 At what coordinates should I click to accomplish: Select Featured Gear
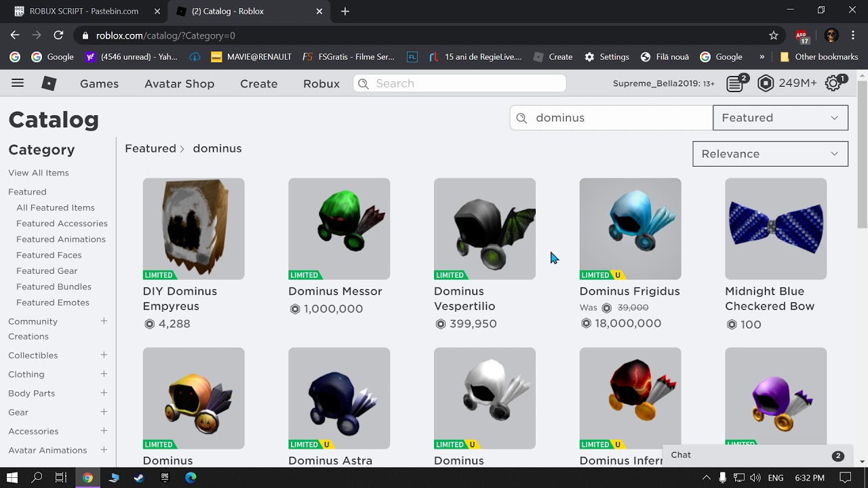click(47, 271)
